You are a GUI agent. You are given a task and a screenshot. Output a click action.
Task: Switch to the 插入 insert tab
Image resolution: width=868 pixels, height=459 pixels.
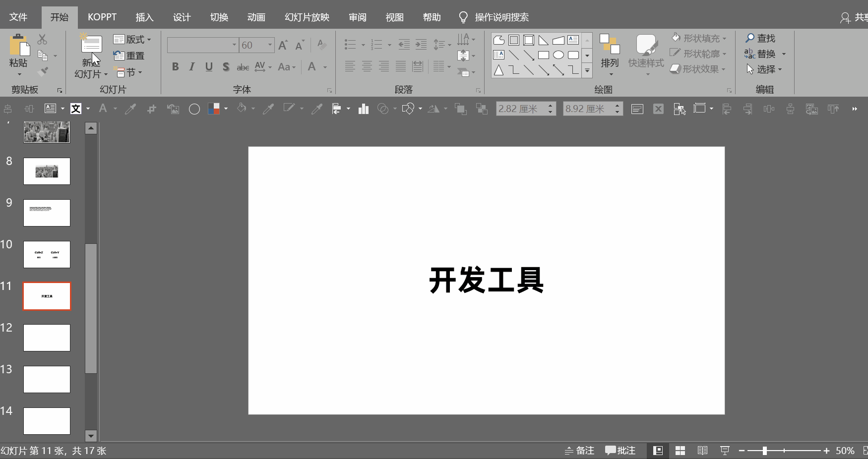point(144,17)
